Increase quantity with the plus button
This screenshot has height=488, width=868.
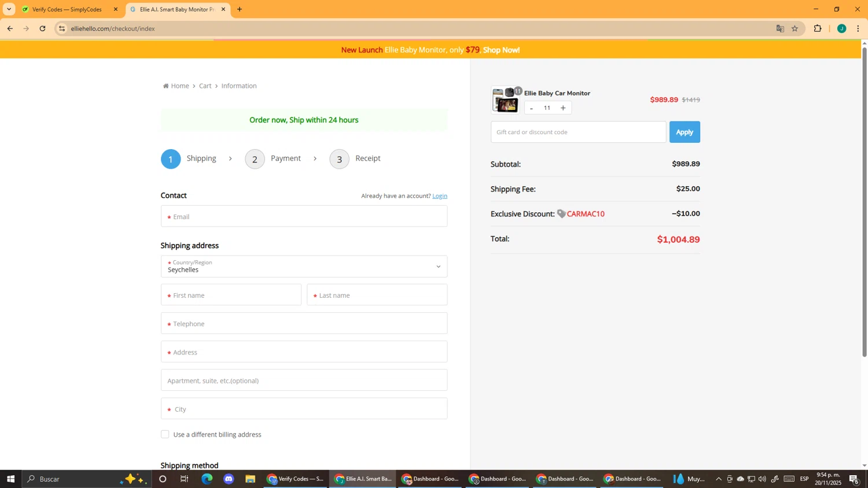click(x=563, y=108)
